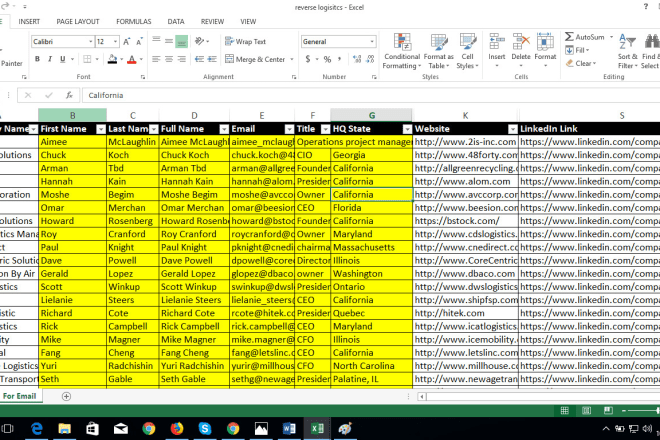The width and height of the screenshot is (660, 440).
Task: Open the PAGE LAYOUT tab
Action: pos(78,21)
